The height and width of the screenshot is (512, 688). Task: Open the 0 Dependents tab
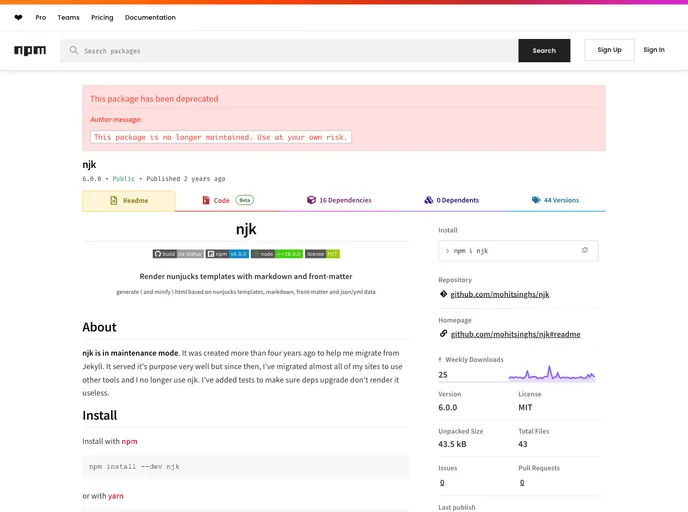pyautogui.click(x=452, y=201)
